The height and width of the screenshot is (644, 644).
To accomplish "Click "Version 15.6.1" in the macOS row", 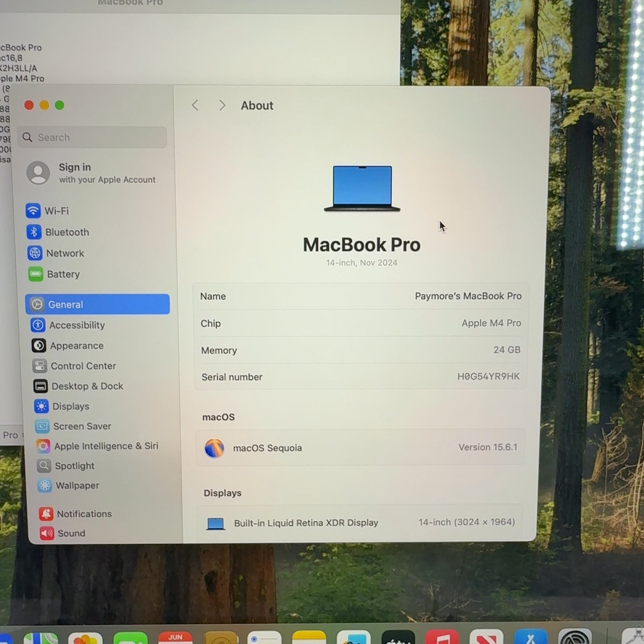I will click(488, 447).
